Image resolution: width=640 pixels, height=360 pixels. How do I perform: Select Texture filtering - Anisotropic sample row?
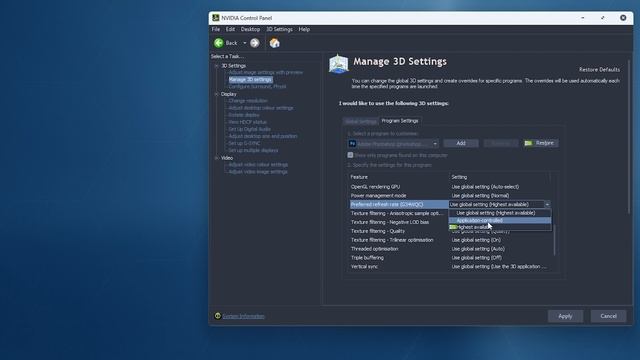398,213
